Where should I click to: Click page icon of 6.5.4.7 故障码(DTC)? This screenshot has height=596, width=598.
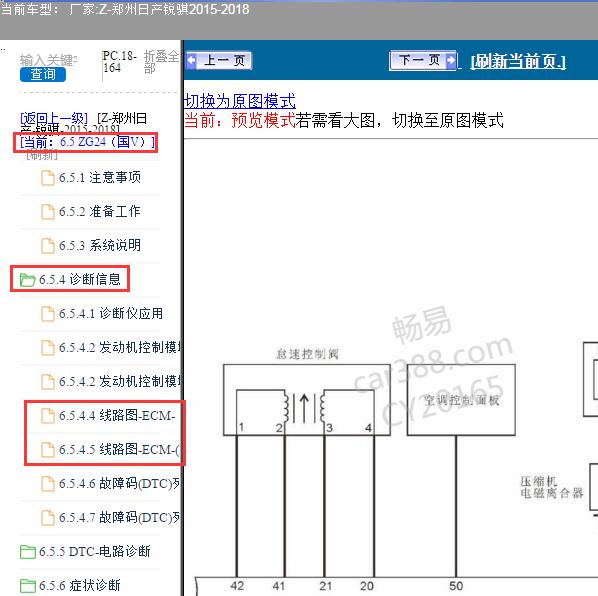tap(48, 518)
